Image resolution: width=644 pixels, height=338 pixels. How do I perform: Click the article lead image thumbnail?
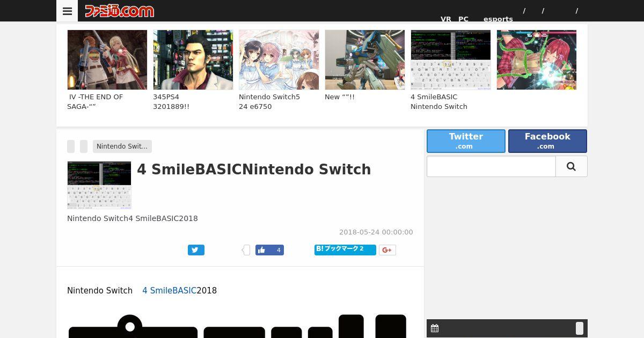click(99, 185)
